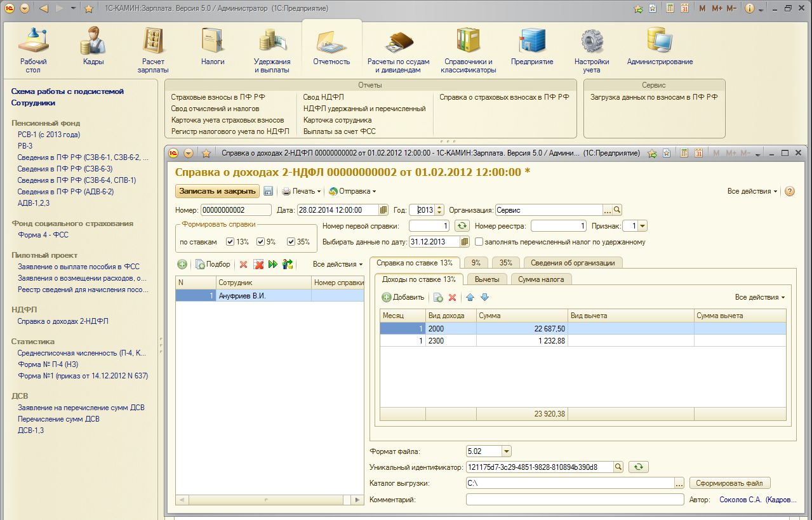Toggle the 35% rate checkbox

[x=291, y=242]
